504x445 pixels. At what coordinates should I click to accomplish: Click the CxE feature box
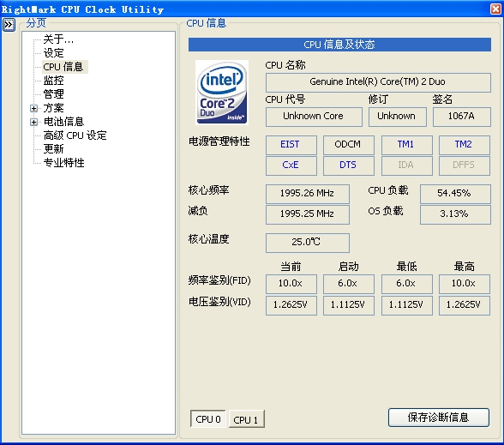pos(291,165)
